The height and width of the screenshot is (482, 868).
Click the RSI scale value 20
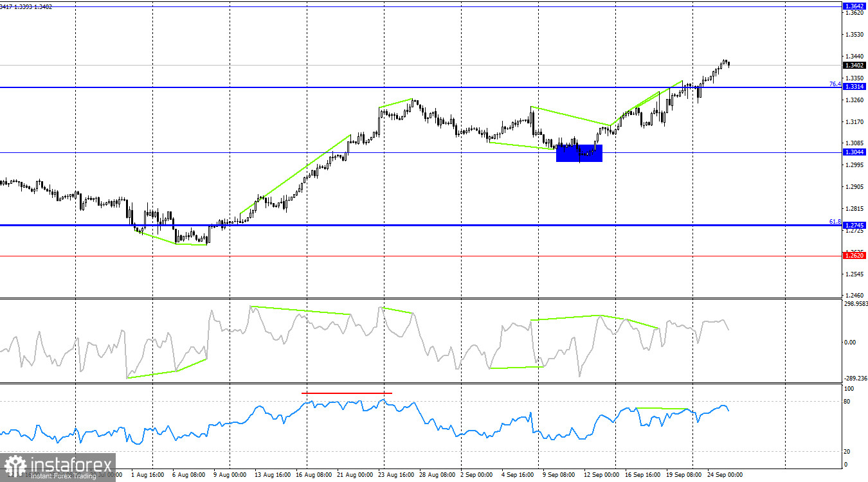tap(847, 452)
